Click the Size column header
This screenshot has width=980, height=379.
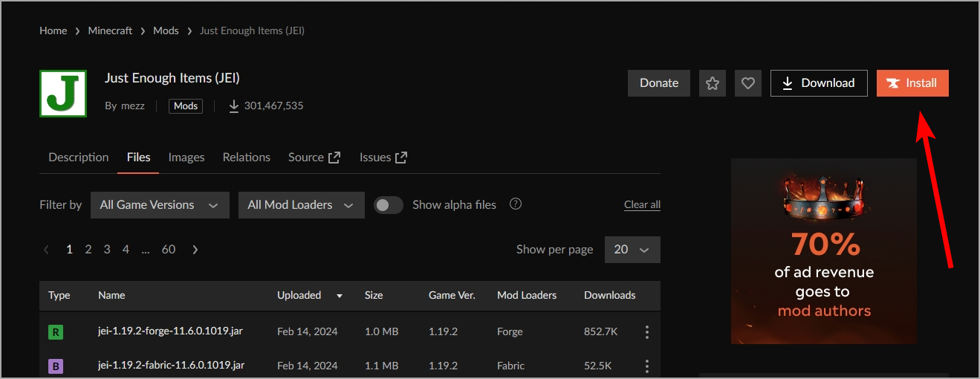pyautogui.click(x=374, y=295)
